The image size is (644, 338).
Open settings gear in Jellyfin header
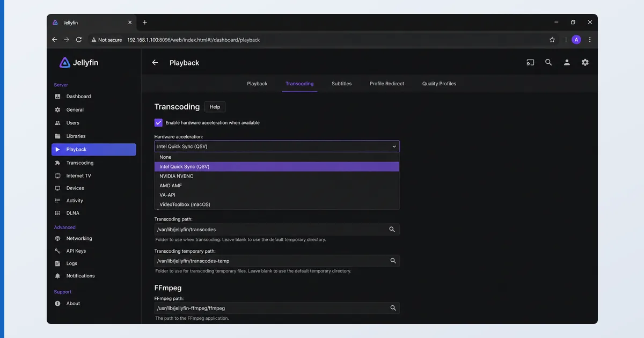(x=585, y=62)
